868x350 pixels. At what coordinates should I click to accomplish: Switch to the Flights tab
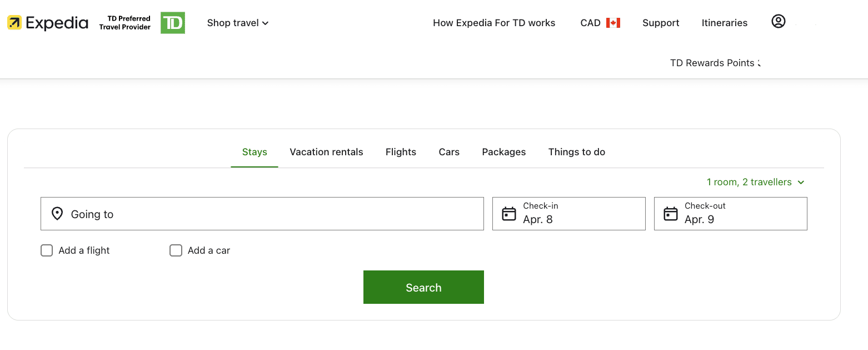click(x=401, y=151)
